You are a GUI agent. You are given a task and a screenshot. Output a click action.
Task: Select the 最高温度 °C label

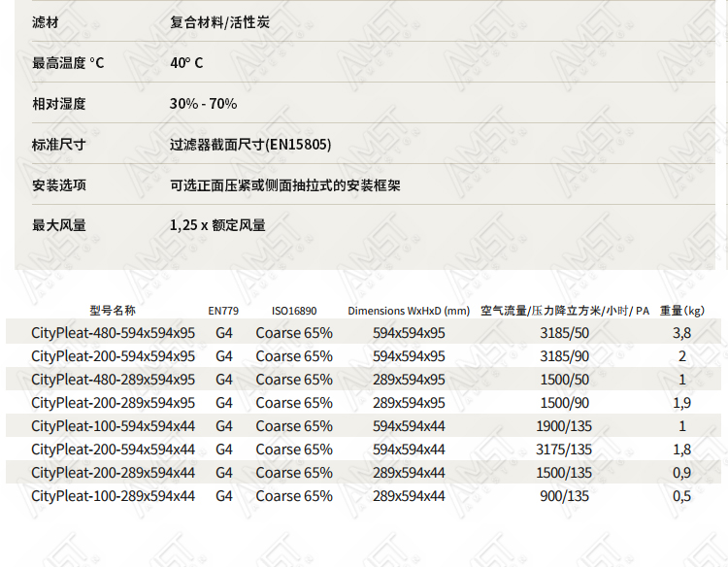[x=68, y=63]
